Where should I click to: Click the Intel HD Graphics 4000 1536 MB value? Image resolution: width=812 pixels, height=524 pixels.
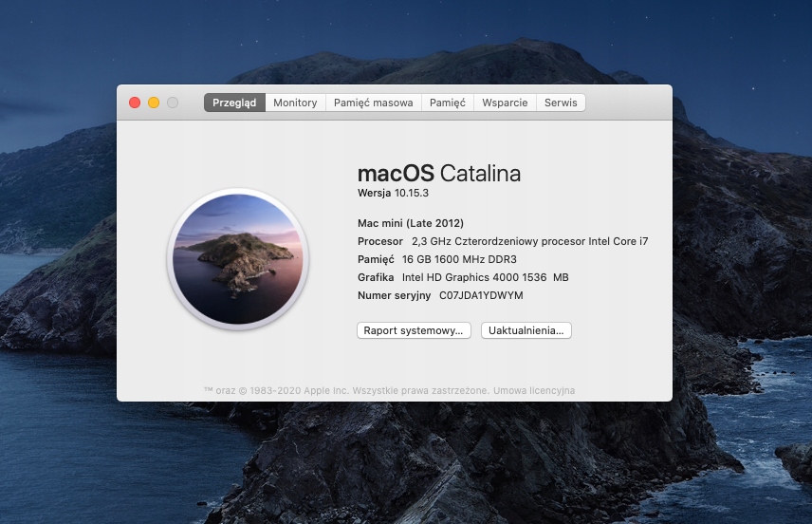486,278
